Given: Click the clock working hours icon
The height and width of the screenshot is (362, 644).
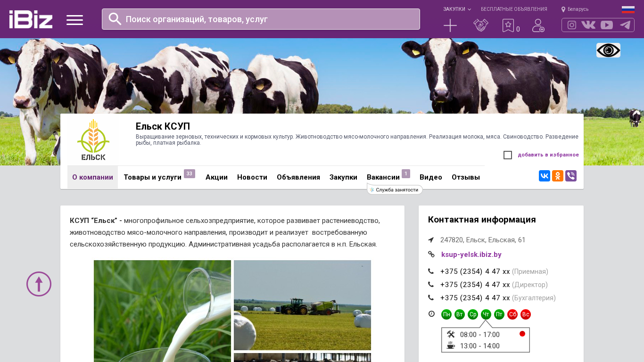Looking at the screenshot, I should [431, 314].
